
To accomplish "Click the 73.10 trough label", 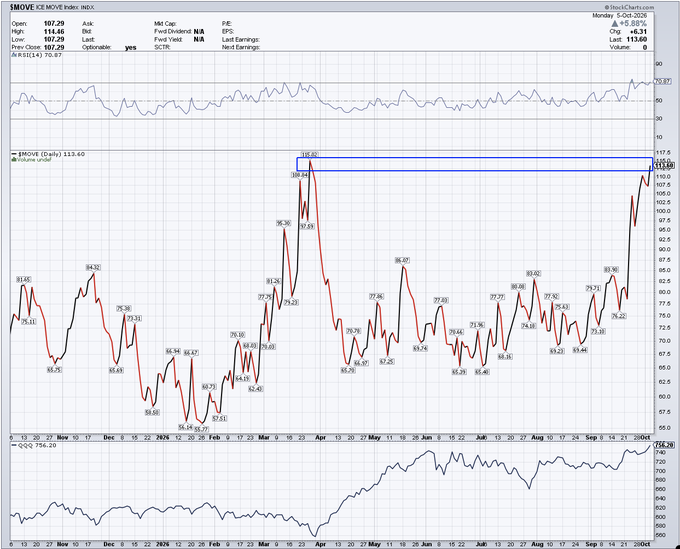I will (598, 331).
